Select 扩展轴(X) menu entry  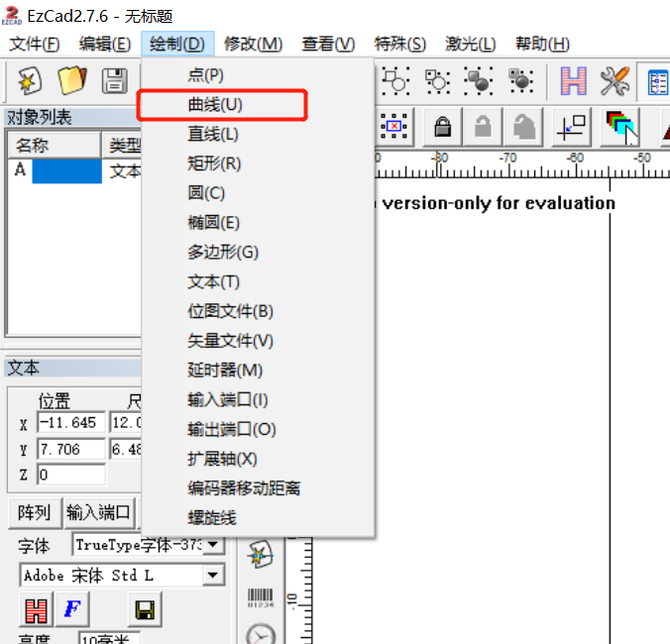(x=258, y=459)
